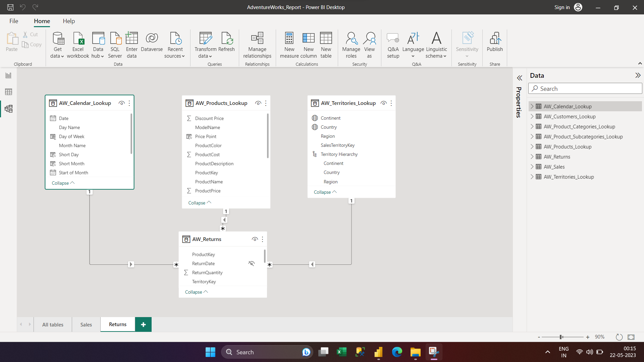644x362 pixels.
Task: Open Manage roles dialog
Action: pyautogui.click(x=351, y=45)
